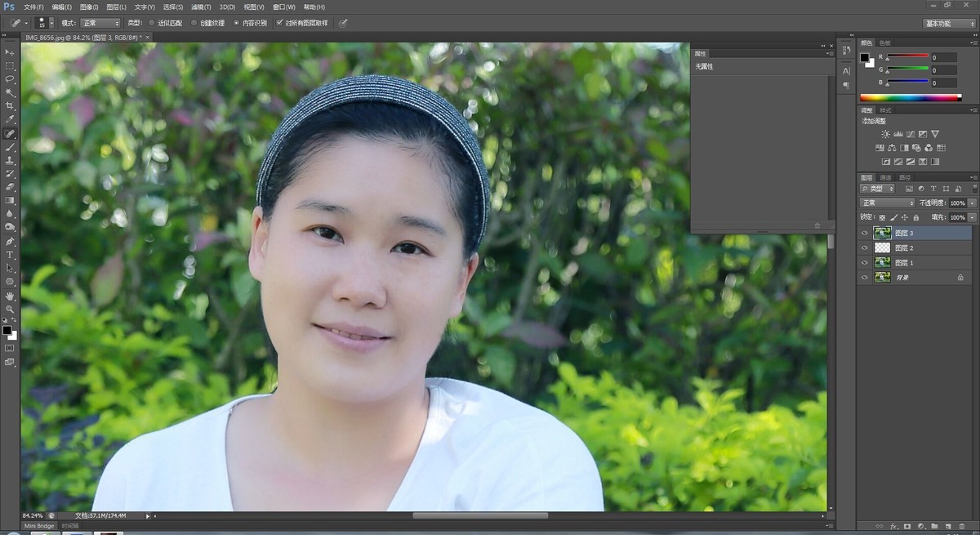The image size is (980, 535).
Task: Add a Brightness/Contrast adjustment
Action: 885,134
